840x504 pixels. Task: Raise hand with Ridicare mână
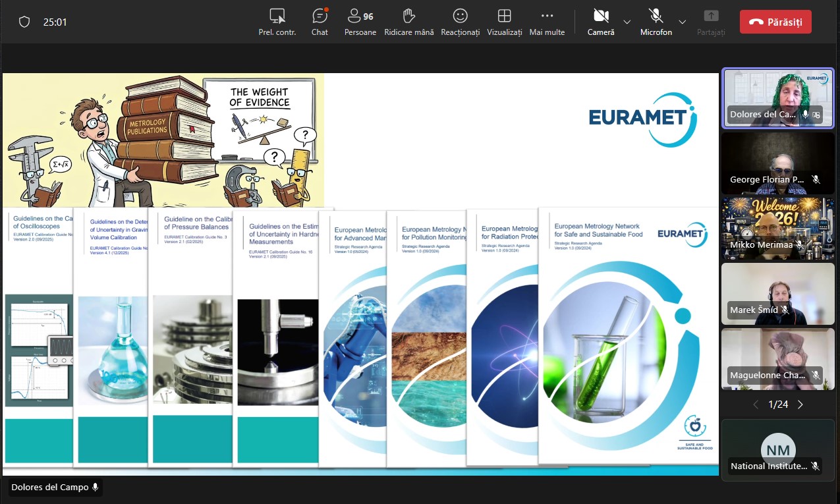click(408, 22)
